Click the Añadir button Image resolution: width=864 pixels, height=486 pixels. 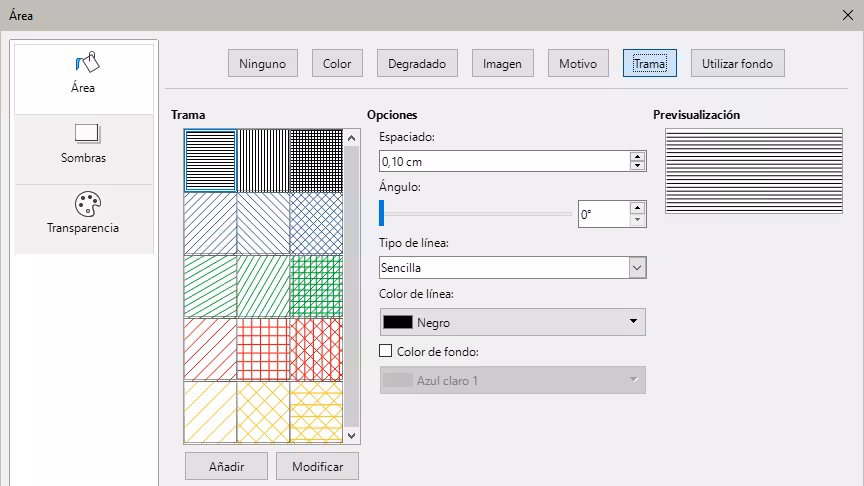[226, 466]
